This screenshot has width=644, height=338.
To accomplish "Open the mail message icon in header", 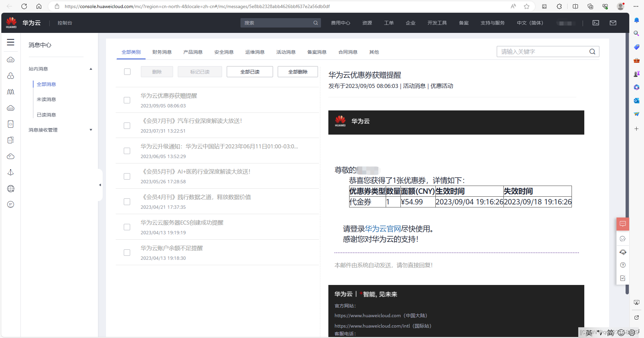I will pos(613,23).
